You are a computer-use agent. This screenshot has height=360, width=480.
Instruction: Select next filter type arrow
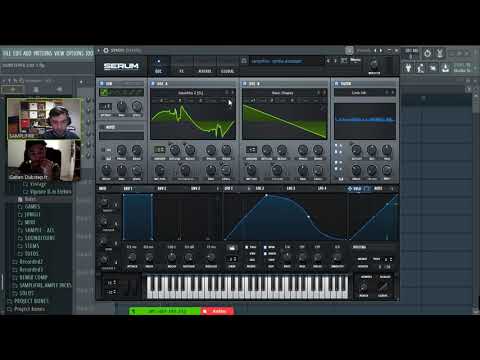coord(393,92)
